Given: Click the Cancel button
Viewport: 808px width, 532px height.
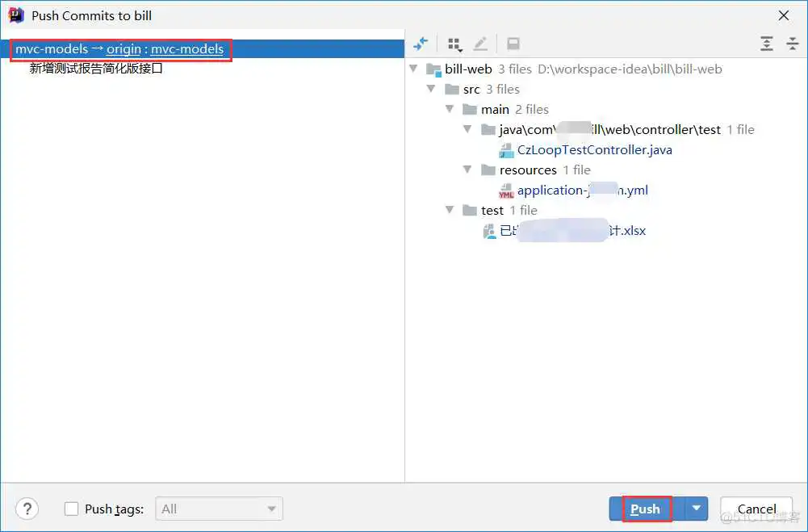Looking at the screenshot, I should 756,509.
